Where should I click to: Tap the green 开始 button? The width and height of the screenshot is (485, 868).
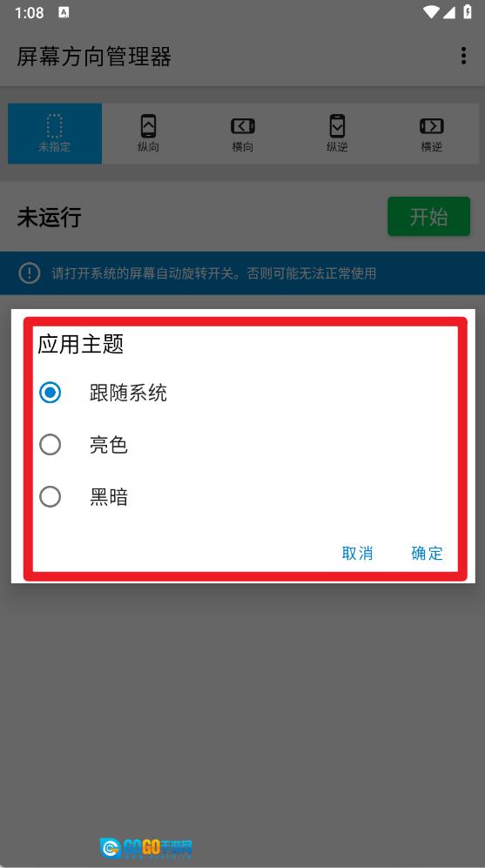click(428, 217)
